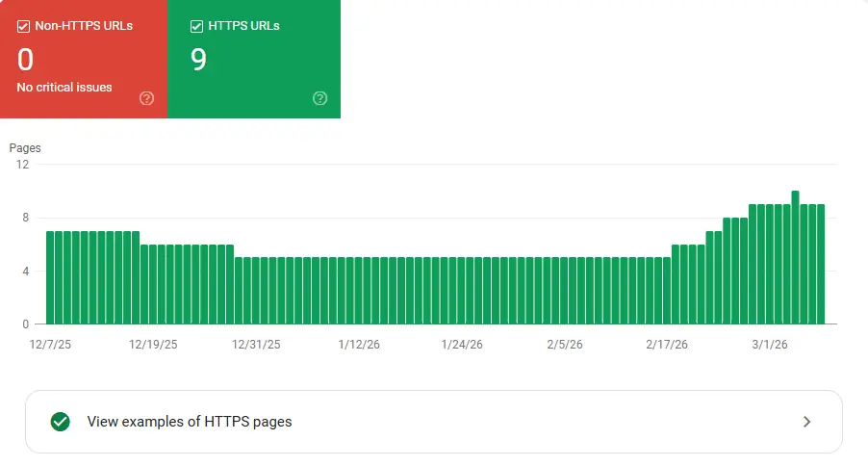Click the 2/17/26 date axis label
The width and height of the screenshot is (868, 466).
coord(667,344)
